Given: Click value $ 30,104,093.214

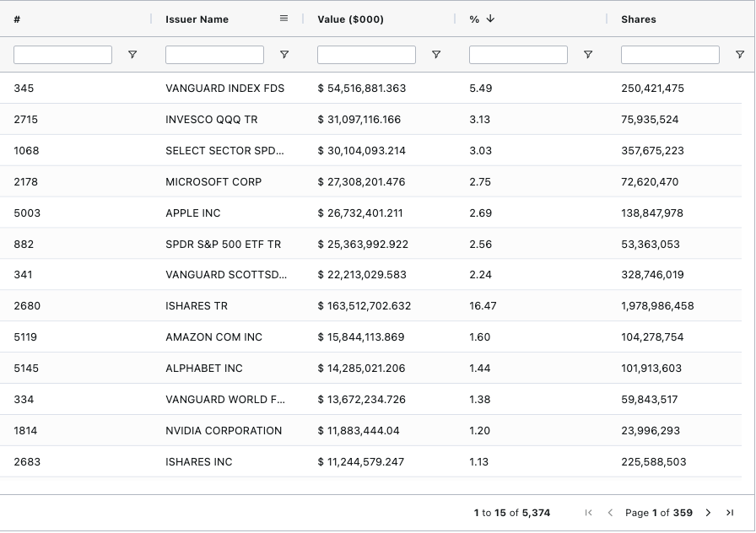Looking at the screenshot, I should point(362,150).
